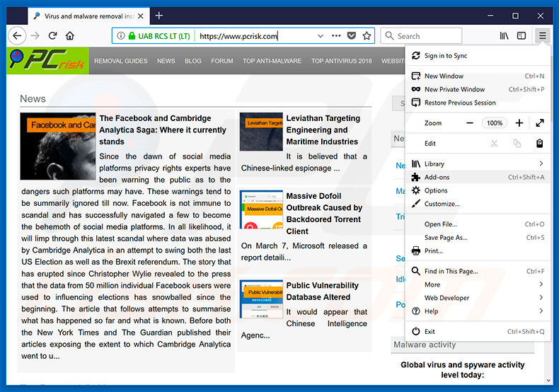
Task: Zoom in with the plus button
Action: [x=519, y=123]
